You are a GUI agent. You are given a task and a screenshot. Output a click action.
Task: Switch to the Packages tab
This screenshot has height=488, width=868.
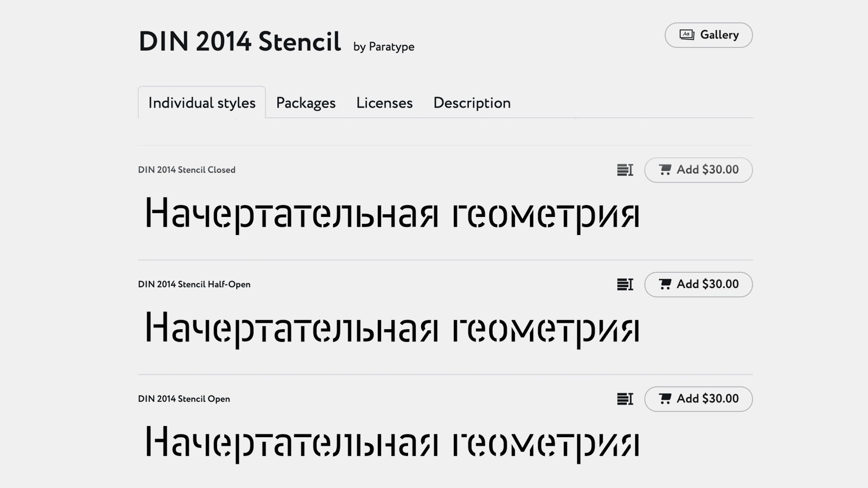tap(305, 103)
